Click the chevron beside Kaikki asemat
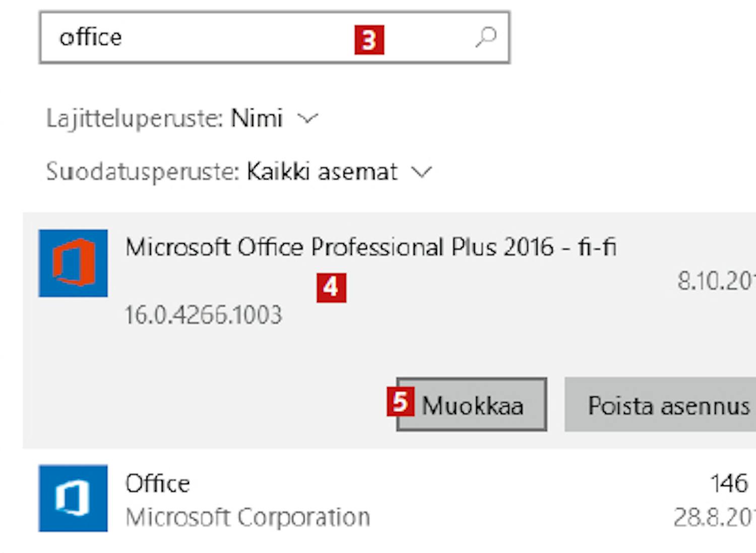 pos(421,172)
